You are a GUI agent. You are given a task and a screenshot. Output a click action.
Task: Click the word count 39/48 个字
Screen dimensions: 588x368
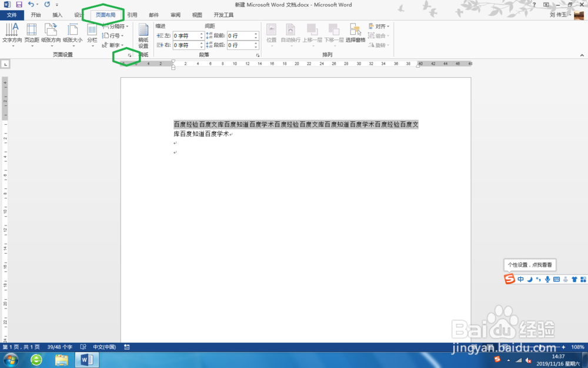59,347
